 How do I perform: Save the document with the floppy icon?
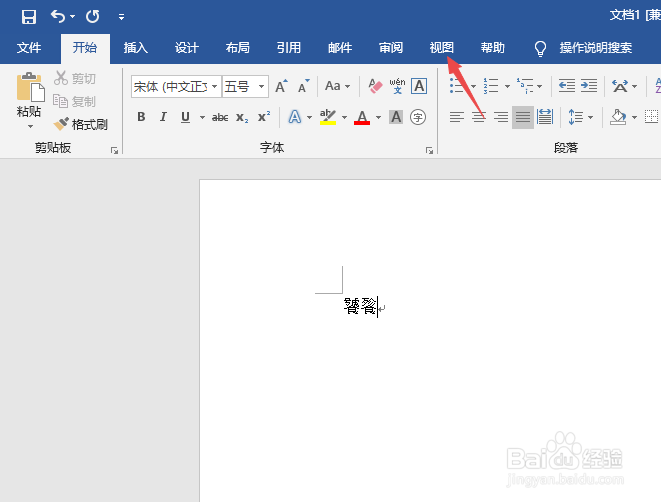click(29, 17)
